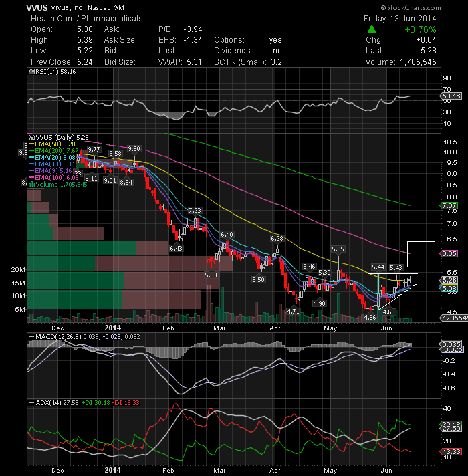Click the 4.69 price low annotation

(389, 312)
